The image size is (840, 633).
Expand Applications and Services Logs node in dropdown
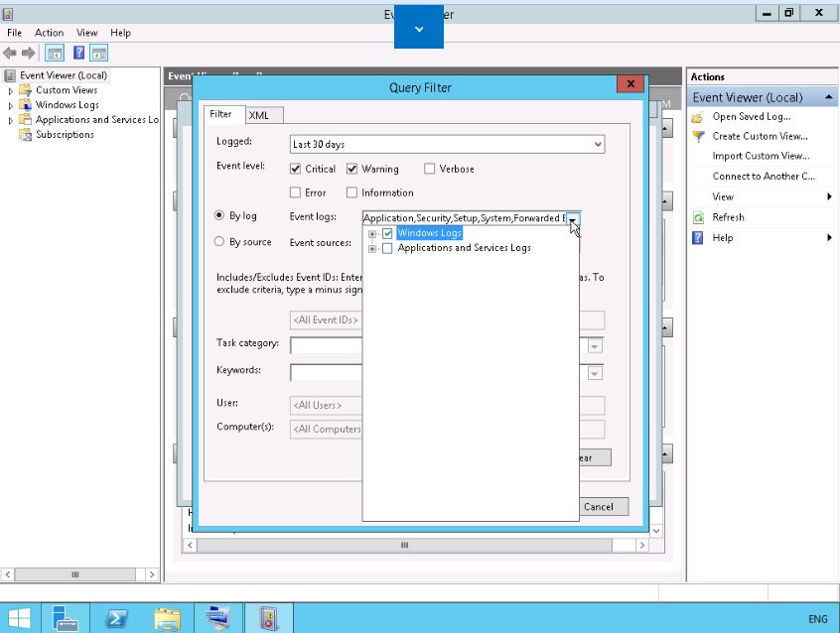[x=372, y=248]
